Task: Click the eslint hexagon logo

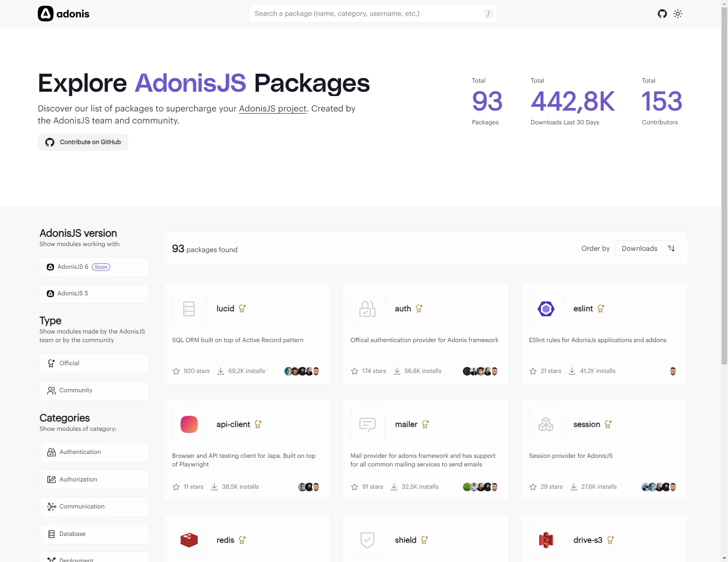Action: click(x=546, y=308)
